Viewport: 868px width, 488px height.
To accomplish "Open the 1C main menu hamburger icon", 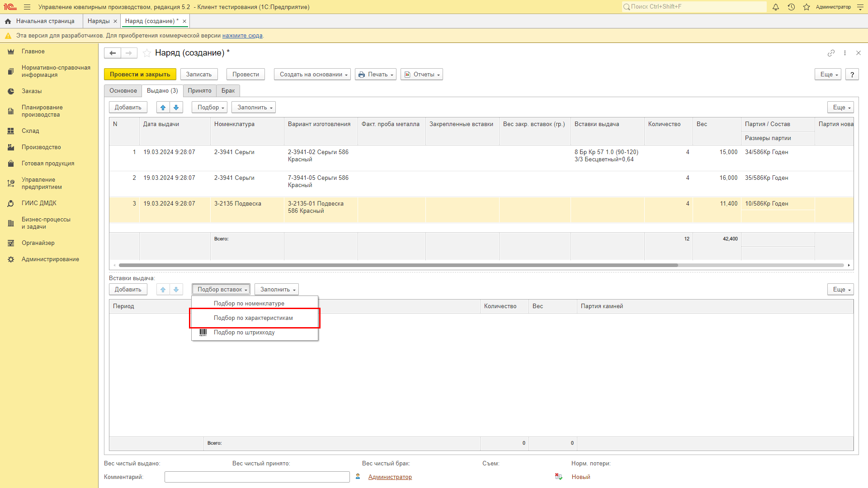I will pos(27,7).
